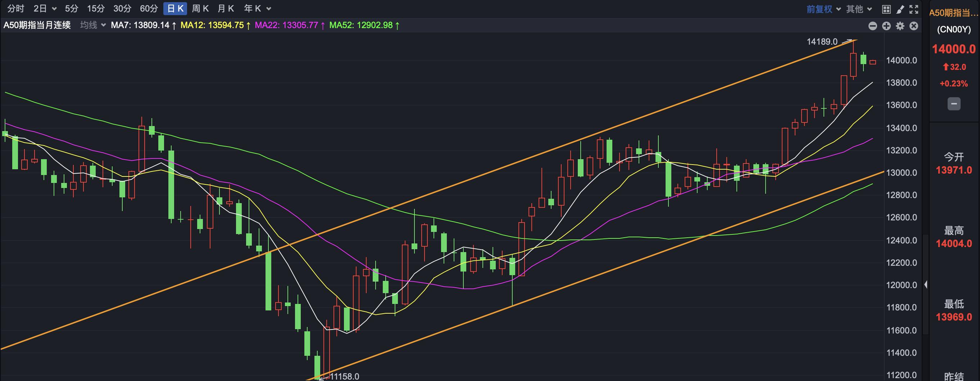Click the 最高 value 14004.0
This screenshot has height=381, width=980.
pyautogui.click(x=954, y=243)
